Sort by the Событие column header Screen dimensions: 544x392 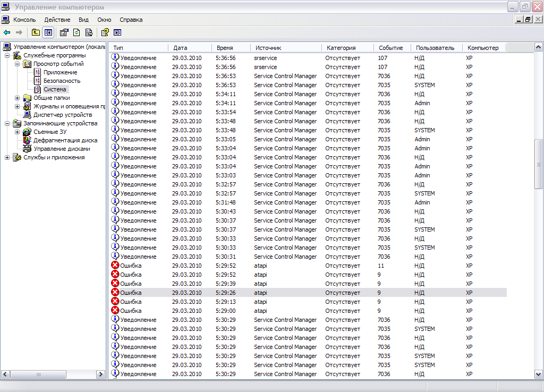[x=390, y=48]
